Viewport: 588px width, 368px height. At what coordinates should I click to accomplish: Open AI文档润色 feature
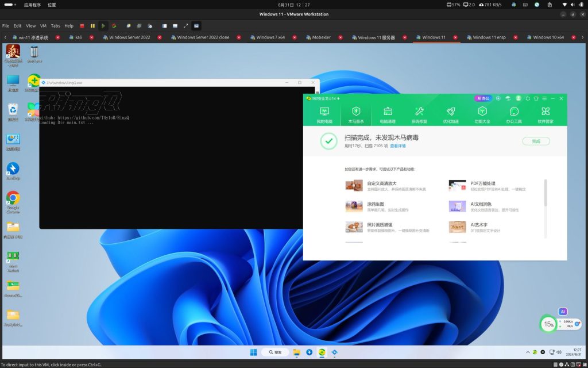click(481, 204)
